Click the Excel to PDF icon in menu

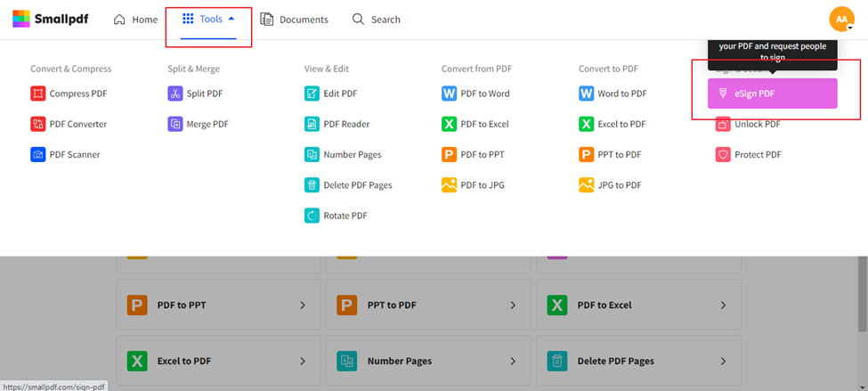[x=586, y=124]
